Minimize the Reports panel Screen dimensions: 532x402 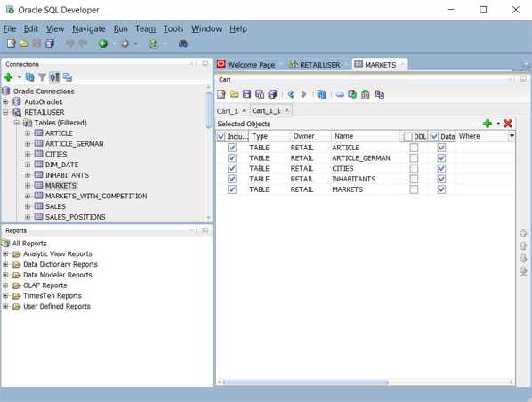coord(205,230)
